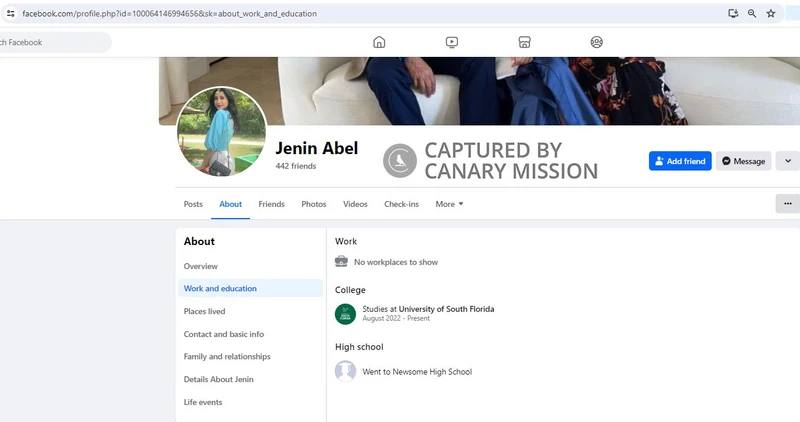Click 'No workplaces to show' text

(x=396, y=262)
